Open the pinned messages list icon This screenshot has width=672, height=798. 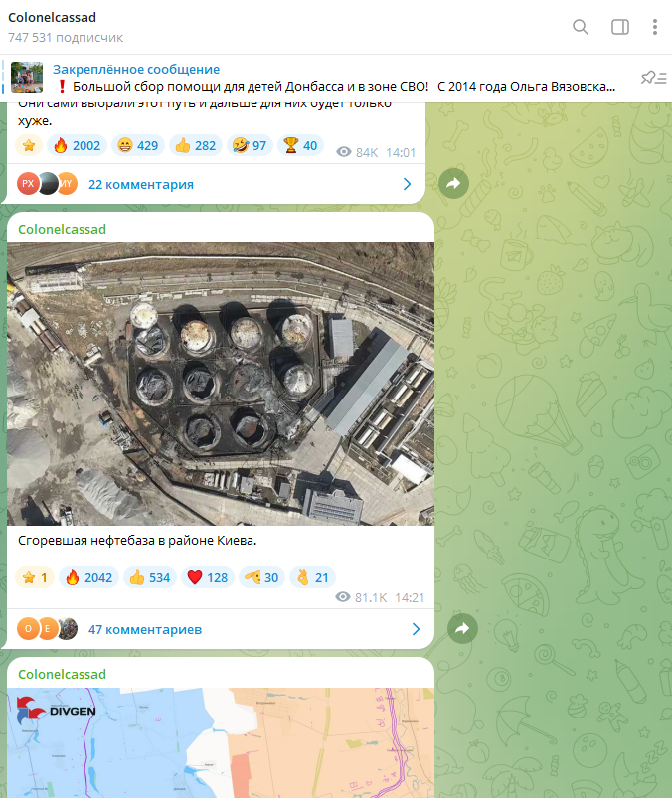pyautogui.click(x=654, y=78)
